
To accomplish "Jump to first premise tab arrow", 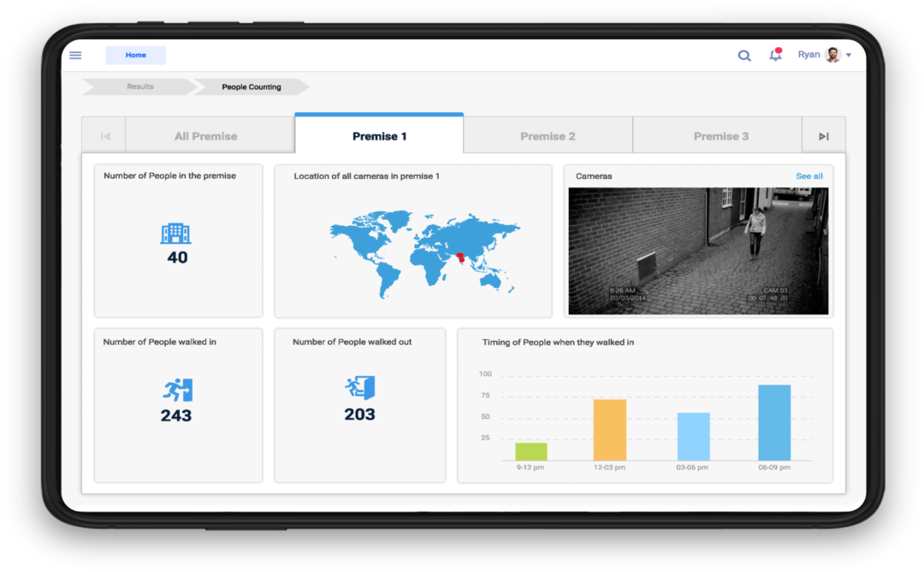I will tap(105, 136).
